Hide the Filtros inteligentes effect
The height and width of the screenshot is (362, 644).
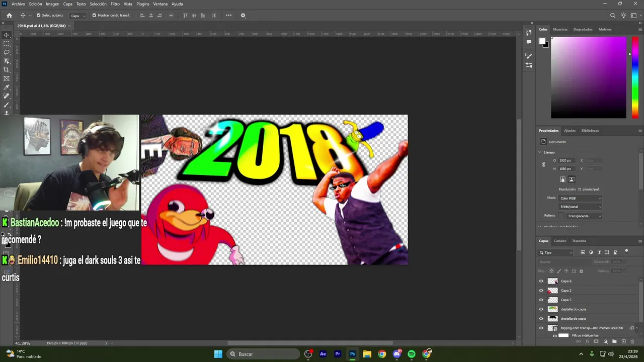(555, 335)
